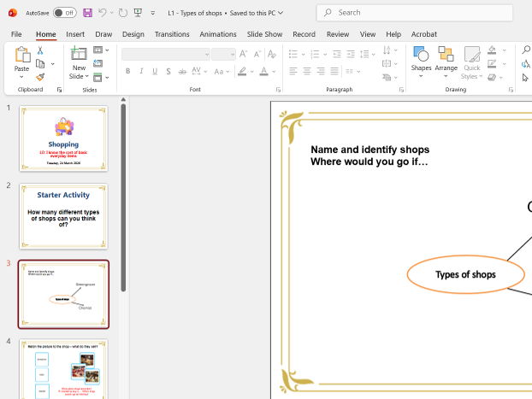Viewport: 532px width, 399px height.
Task: Switch to the Transitions tab
Action: pyautogui.click(x=172, y=34)
